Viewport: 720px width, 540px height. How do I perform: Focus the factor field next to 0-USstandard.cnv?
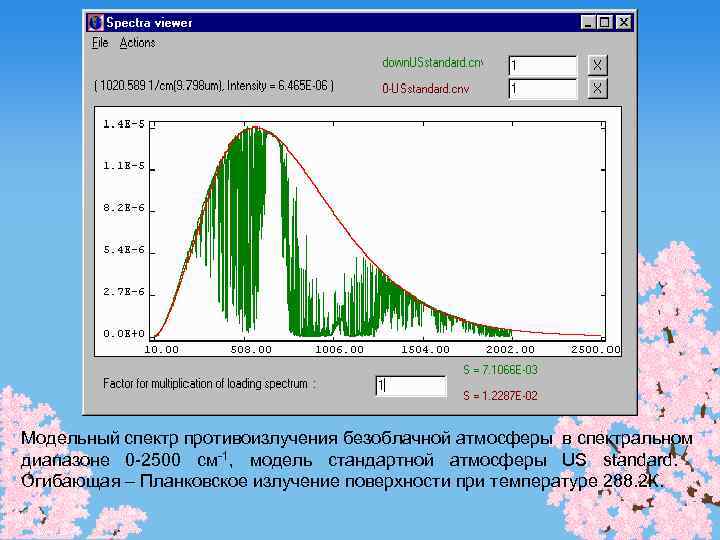[x=542, y=89]
